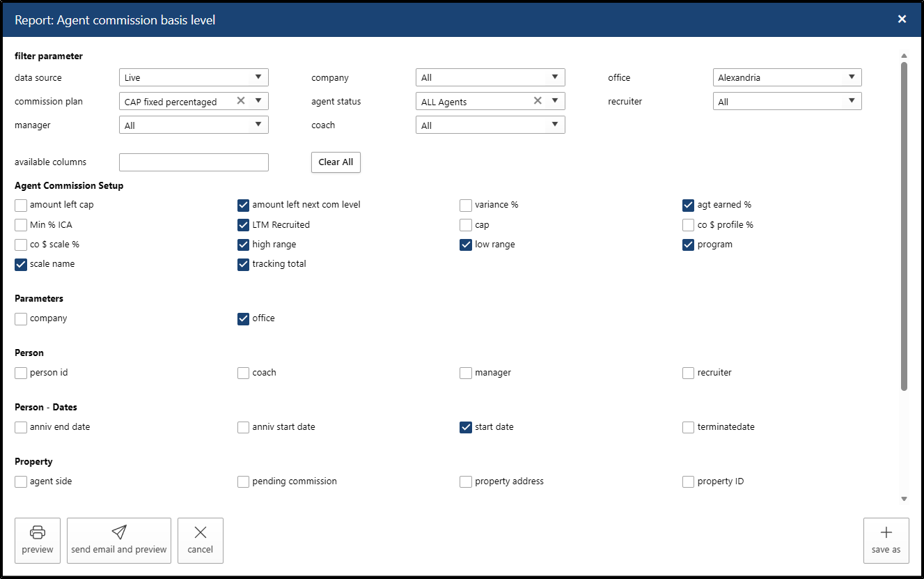
Task: Close the report dialog with X
Action: (x=902, y=20)
